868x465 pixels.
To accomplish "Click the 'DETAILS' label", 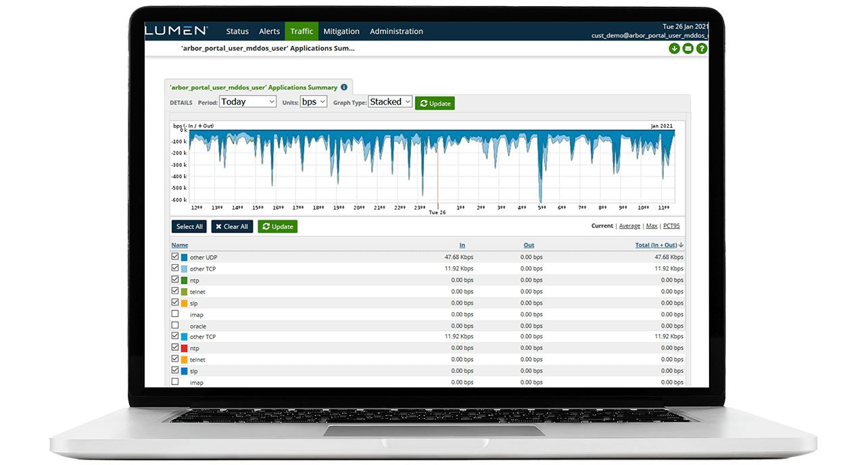I will 181,103.
